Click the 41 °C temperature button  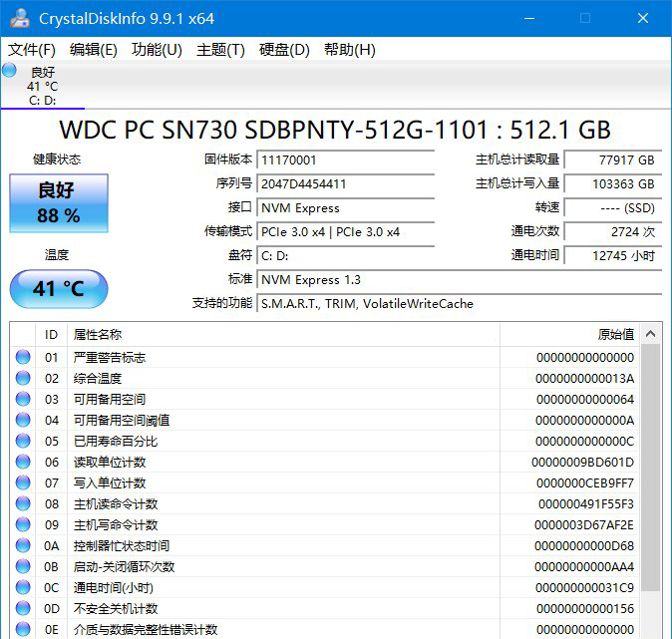pyautogui.click(x=59, y=289)
